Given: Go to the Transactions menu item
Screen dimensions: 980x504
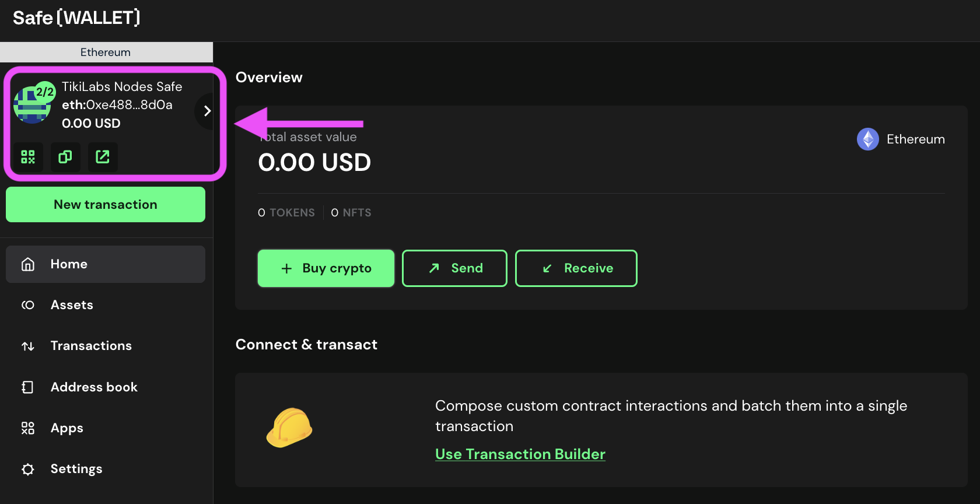Looking at the screenshot, I should 91,346.
